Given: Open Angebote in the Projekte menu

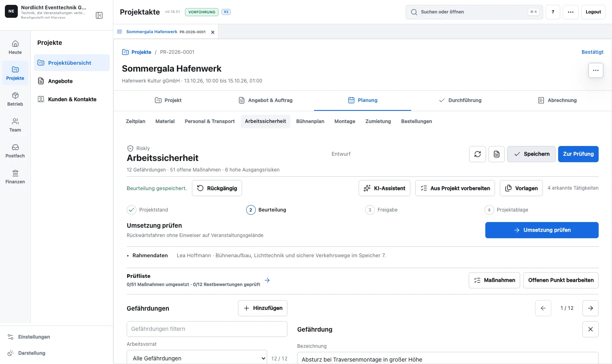Looking at the screenshot, I should pyautogui.click(x=72, y=81).
